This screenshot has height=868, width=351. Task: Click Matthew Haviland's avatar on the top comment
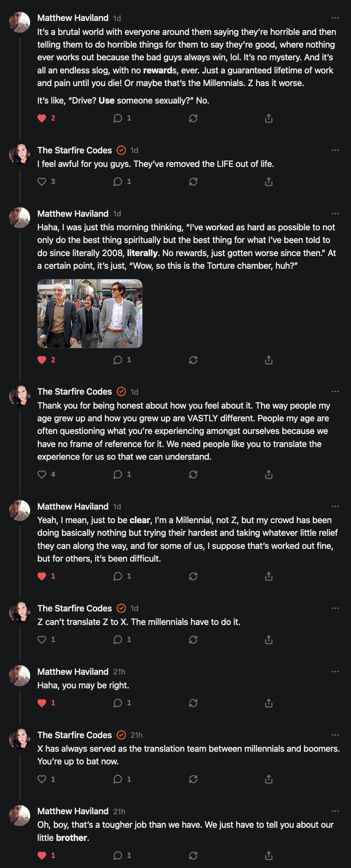coord(20,22)
